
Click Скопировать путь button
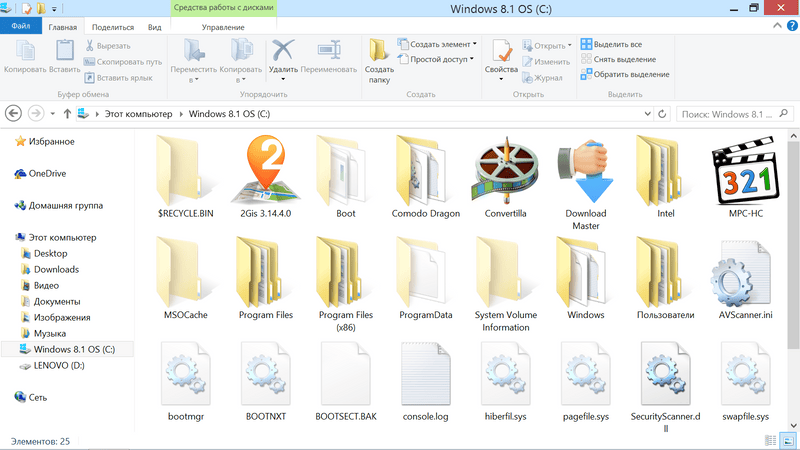(123, 62)
